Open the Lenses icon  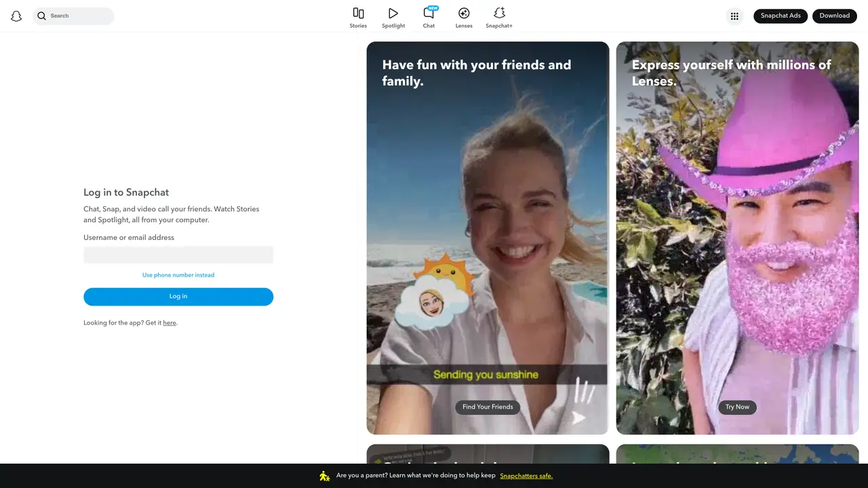pos(464,13)
